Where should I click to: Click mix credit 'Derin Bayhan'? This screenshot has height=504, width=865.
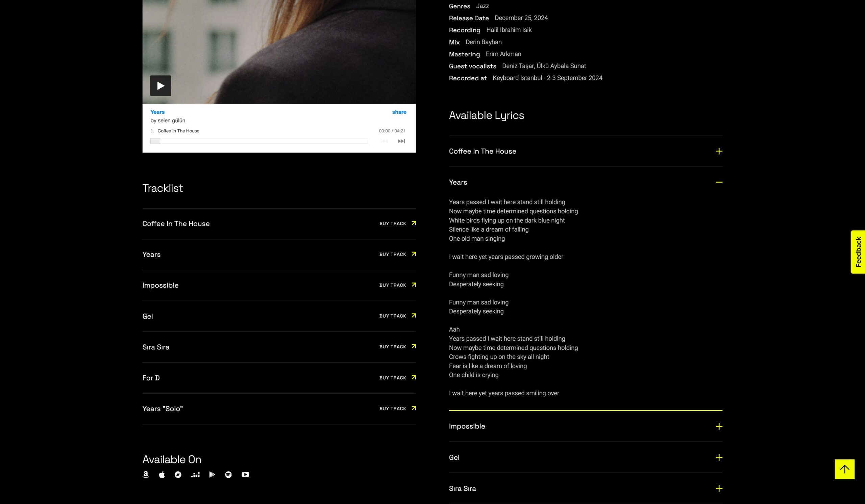[483, 42]
